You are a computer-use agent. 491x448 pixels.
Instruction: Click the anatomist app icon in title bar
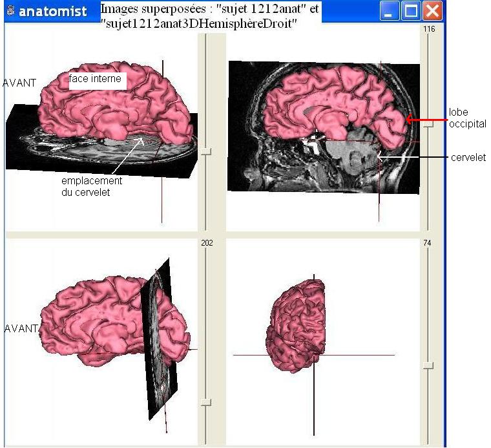[10, 11]
